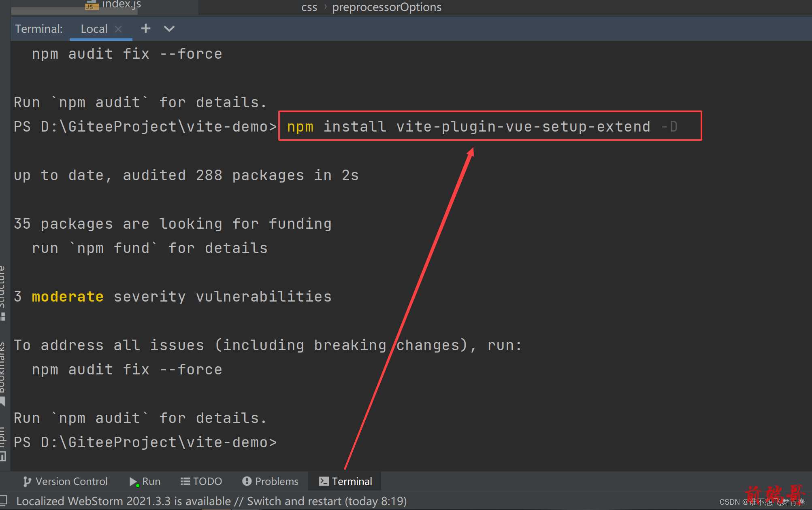Click the Terminal prompt icon
This screenshot has width=812, height=510.
tap(324, 481)
